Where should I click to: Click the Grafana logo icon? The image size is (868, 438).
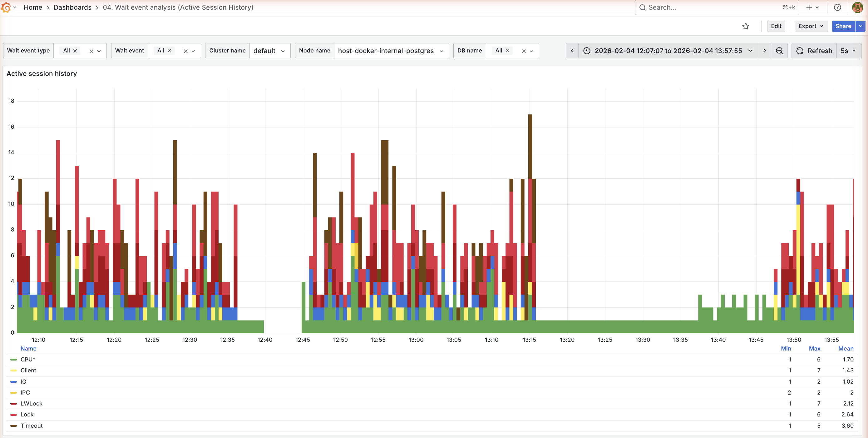click(6, 7)
